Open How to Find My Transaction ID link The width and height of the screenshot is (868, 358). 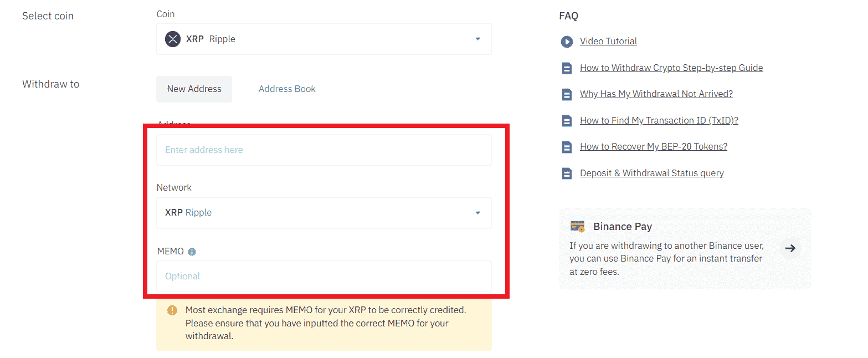pos(659,120)
